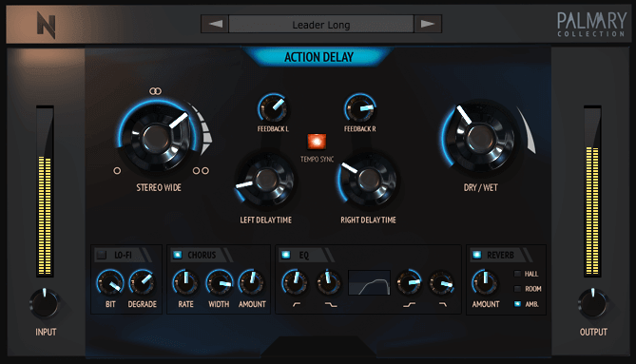Click the Chorus Rate knob

(185, 282)
